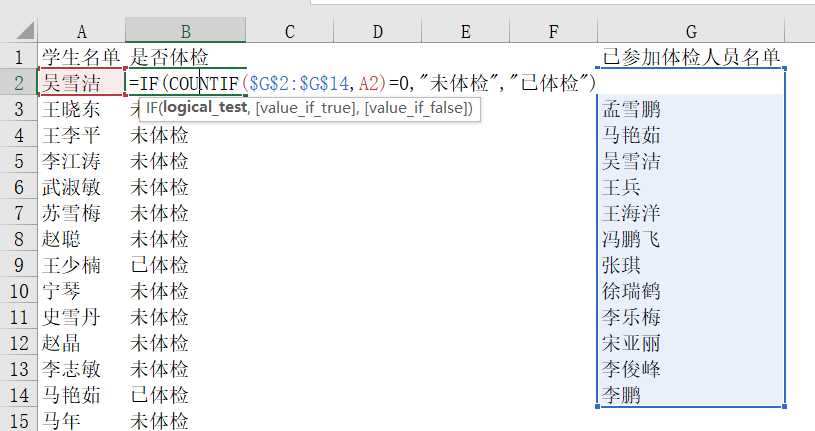
Task: Select row 8 header
Action: click(x=19, y=239)
